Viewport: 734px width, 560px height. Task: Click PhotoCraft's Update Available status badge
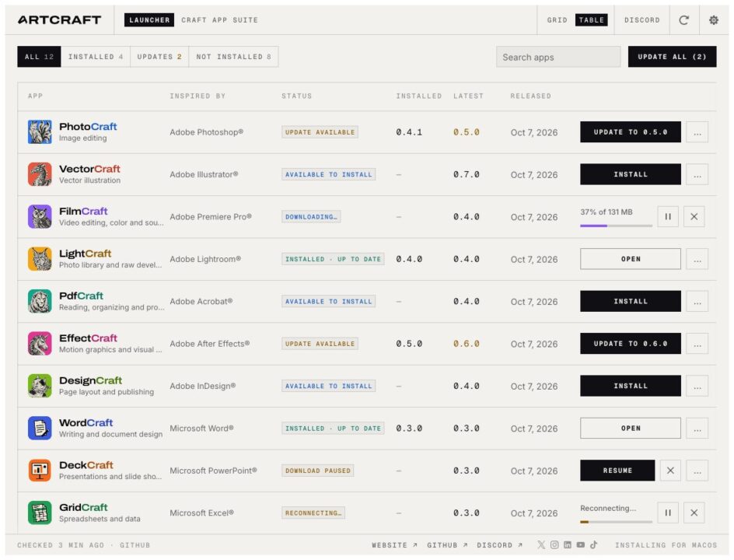(x=320, y=132)
